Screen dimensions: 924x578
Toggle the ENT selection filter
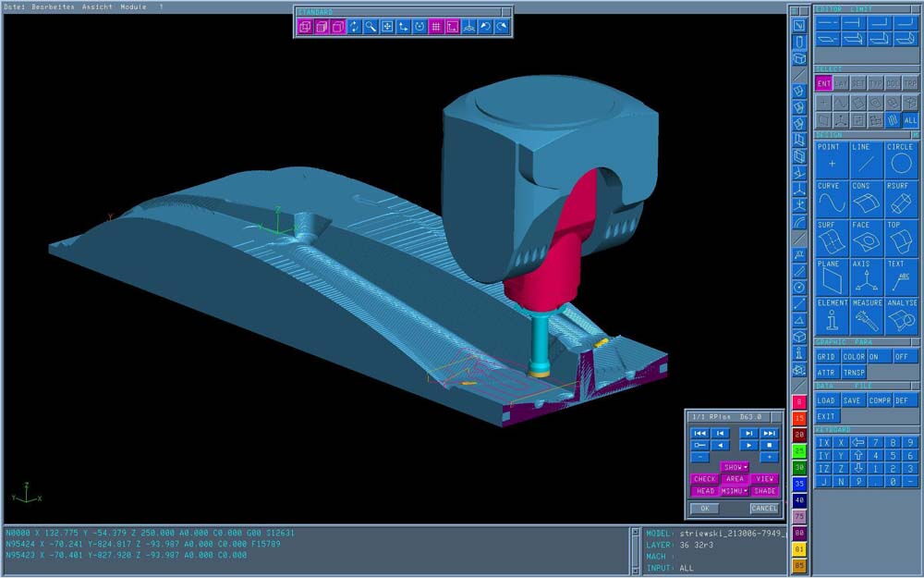[x=823, y=83]
